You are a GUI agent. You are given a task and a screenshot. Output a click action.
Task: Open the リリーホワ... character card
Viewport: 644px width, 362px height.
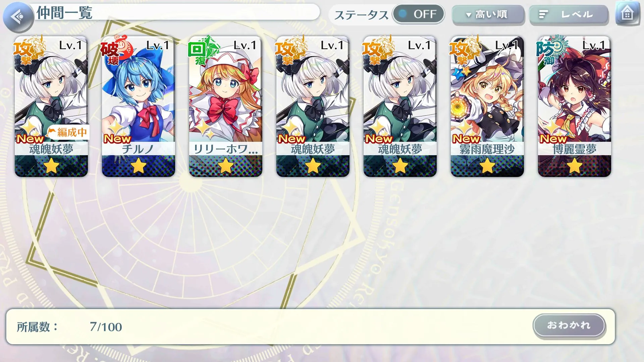point(226,106)
